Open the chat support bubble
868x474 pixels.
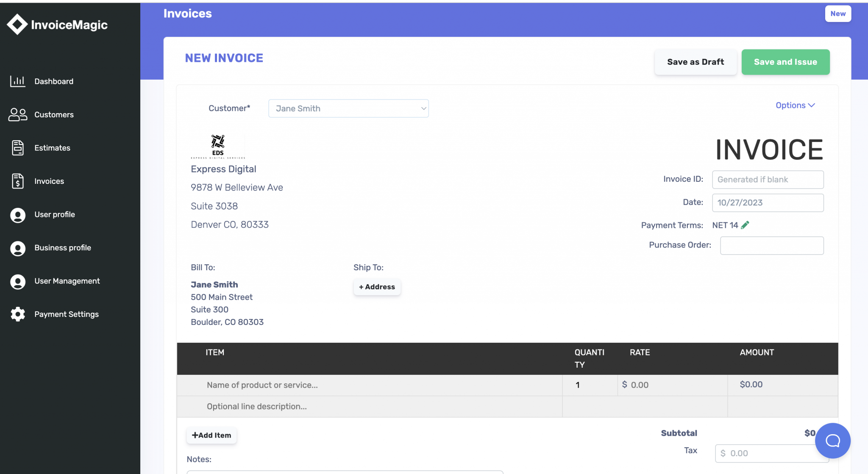tap(832, 441)
